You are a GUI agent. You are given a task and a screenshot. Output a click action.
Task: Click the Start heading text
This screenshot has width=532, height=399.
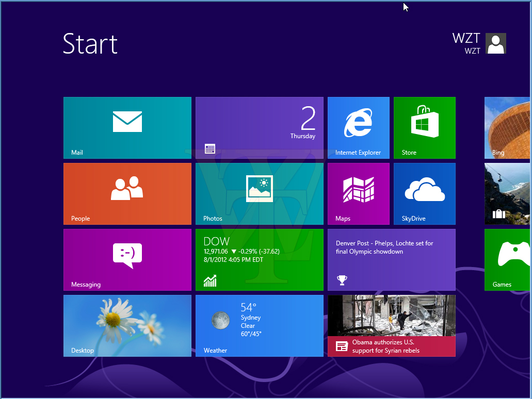point(90,44)
